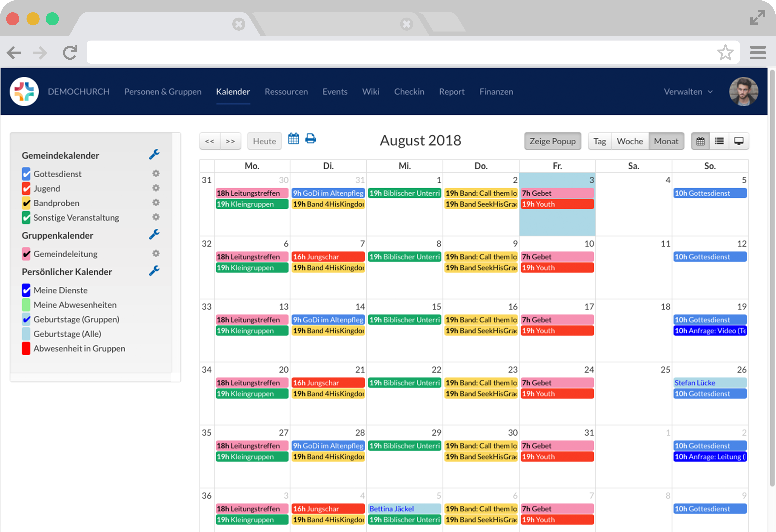
Task: Open the Ressourcen menu item
Action: [x=286, y=91]
